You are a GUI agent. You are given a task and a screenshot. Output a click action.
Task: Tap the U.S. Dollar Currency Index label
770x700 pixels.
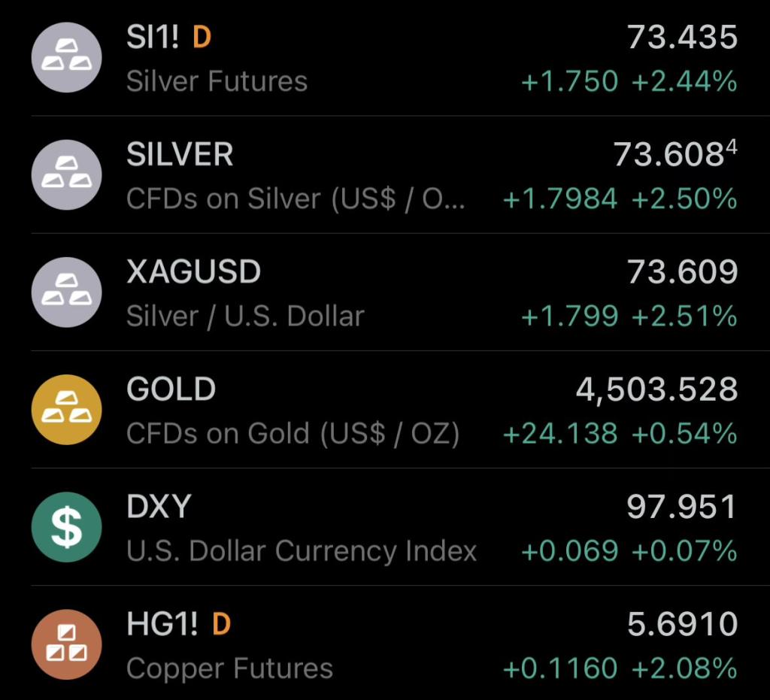[x=301, y=551]
